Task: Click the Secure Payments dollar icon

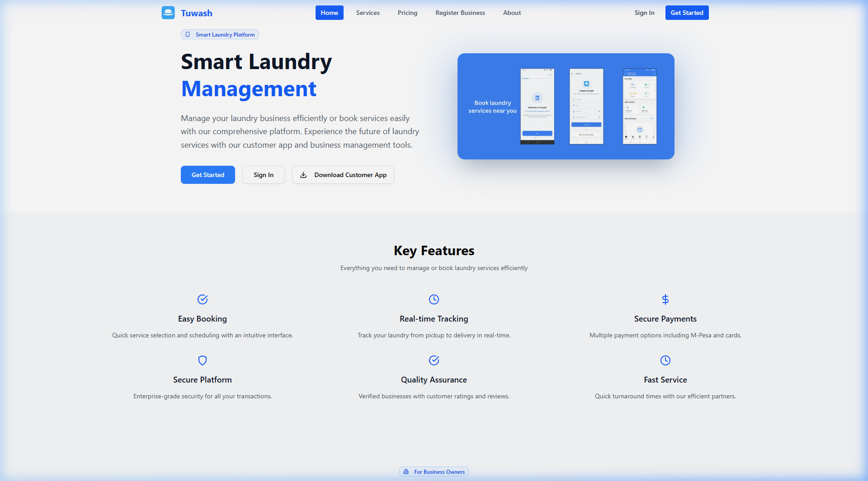Action: [x=665, y=299]
